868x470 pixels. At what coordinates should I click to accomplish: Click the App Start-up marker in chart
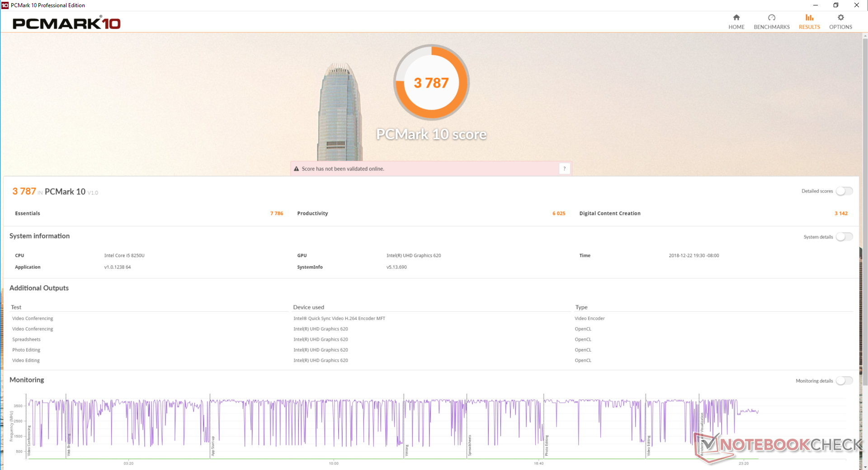pyautogui.click(x=213, y=446)
